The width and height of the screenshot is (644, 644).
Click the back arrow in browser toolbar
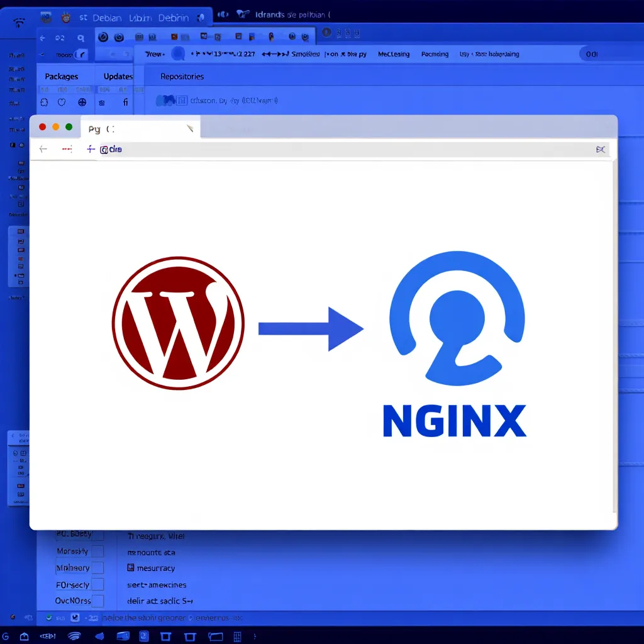[43, 149]
